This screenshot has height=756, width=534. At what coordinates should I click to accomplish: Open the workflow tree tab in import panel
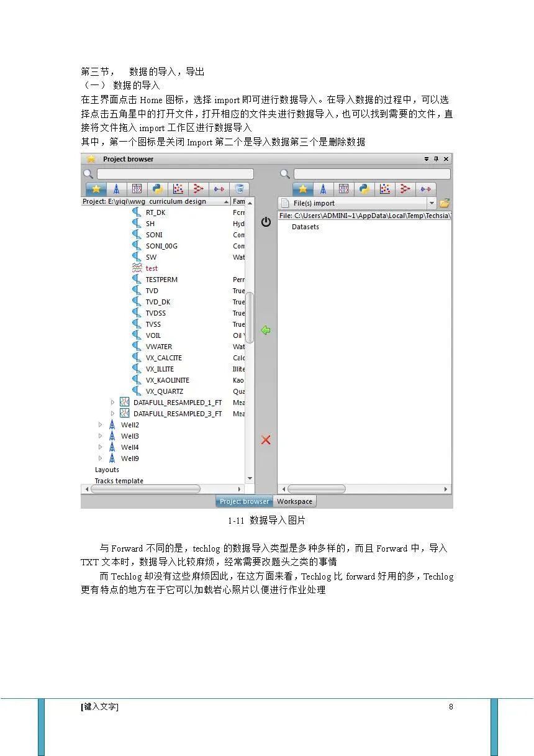tap(405, 189)
